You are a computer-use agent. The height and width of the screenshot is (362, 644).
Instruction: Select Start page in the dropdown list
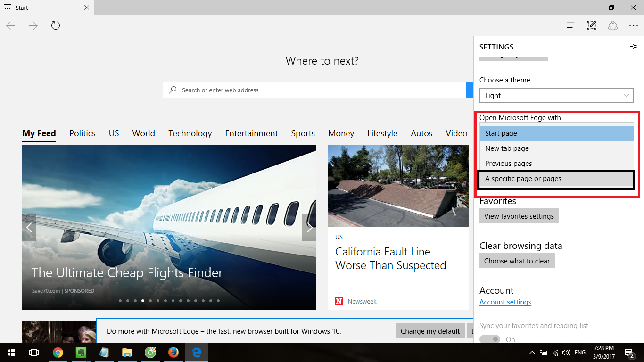click(x=557, y=133)
